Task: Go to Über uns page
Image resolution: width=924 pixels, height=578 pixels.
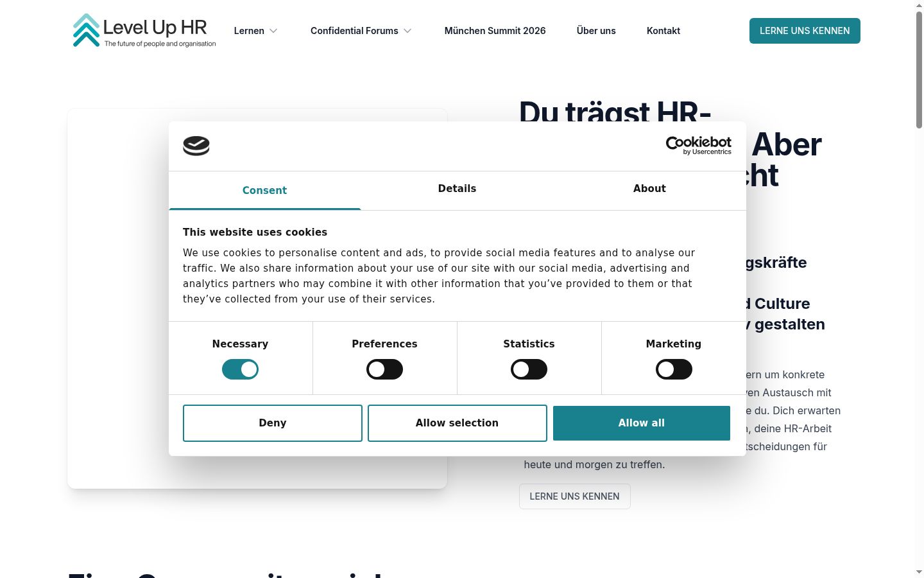Action: pyautogui.click(x=596, y=31)
